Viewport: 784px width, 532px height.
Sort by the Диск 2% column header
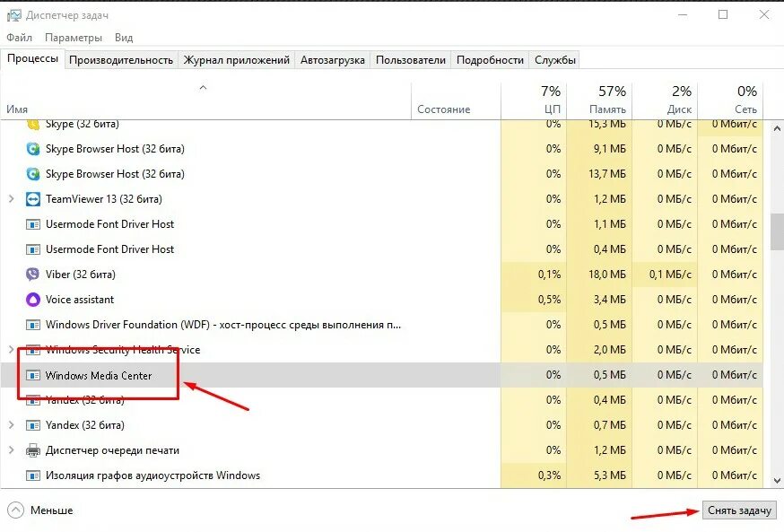(x=665, y=101)
